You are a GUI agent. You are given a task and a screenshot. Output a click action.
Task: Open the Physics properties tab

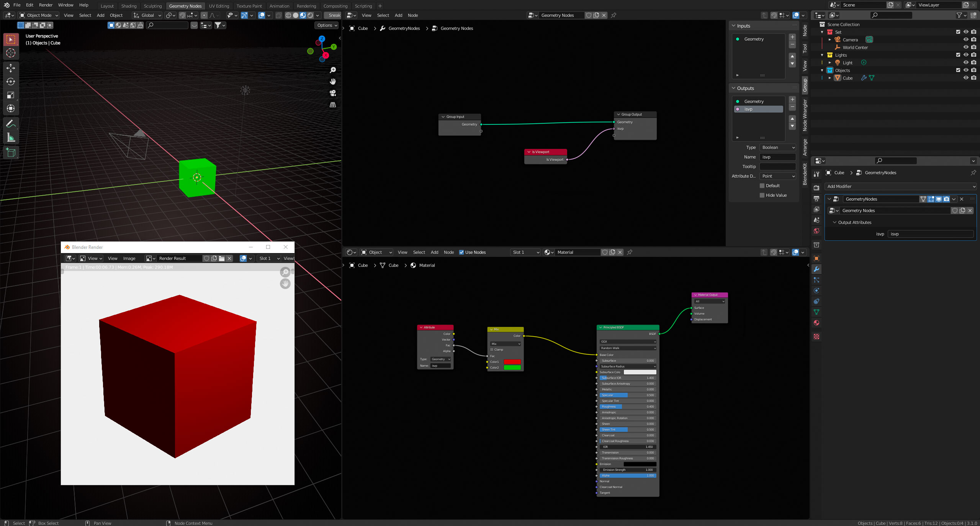pyautogui.click(x=816, y=291)
